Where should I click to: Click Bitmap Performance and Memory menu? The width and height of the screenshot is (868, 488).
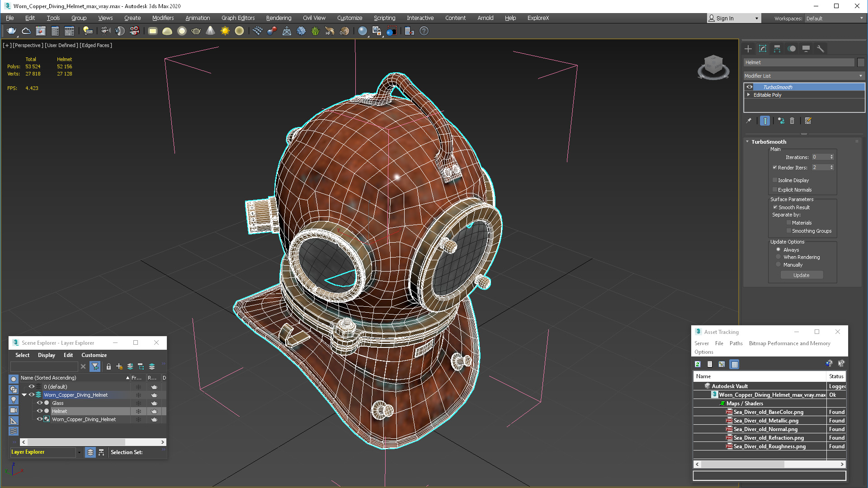click(789, 343)
